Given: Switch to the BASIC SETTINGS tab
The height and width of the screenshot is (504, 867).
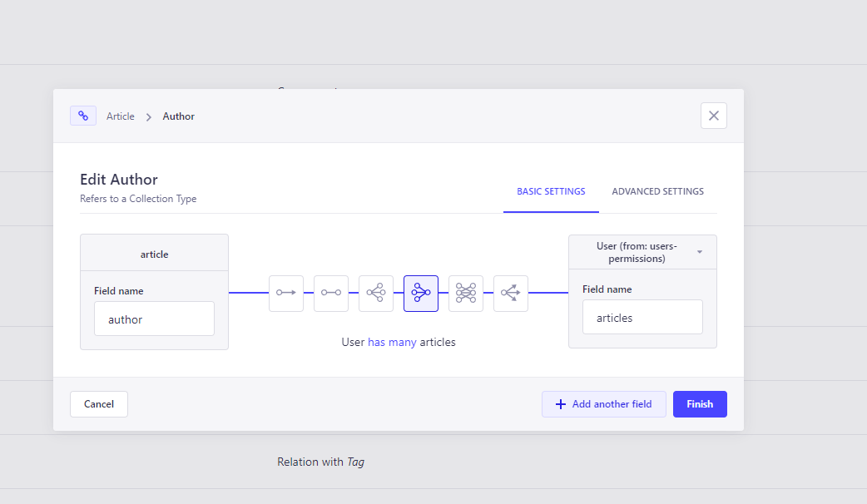Looking at the screenshot, I should 551,191.
